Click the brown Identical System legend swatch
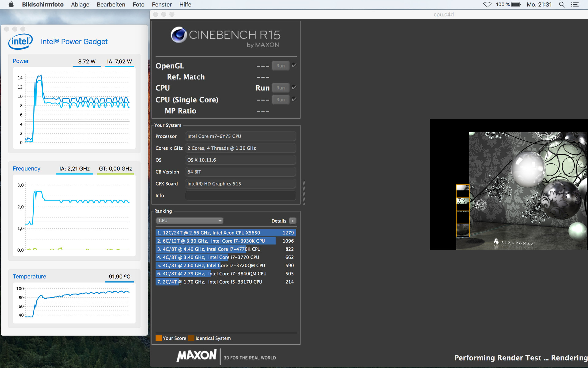This screenshot has width=588, height=368. pos(191,338)
